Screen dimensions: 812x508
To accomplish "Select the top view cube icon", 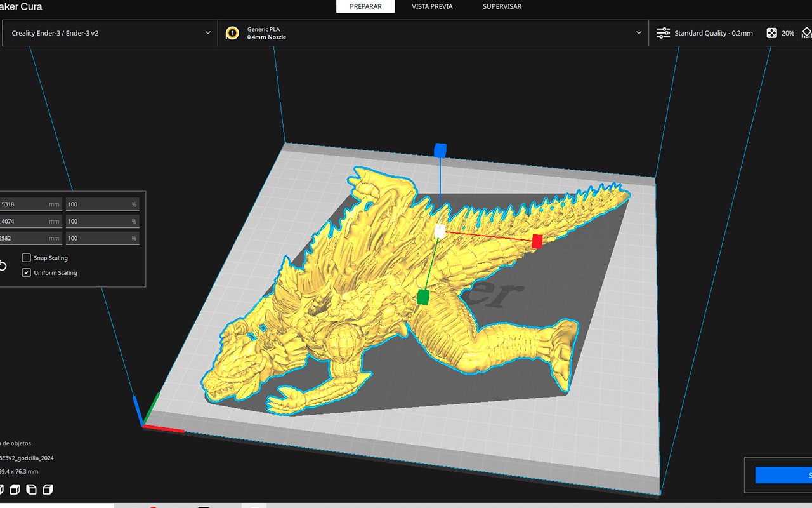I will (15, 490).
